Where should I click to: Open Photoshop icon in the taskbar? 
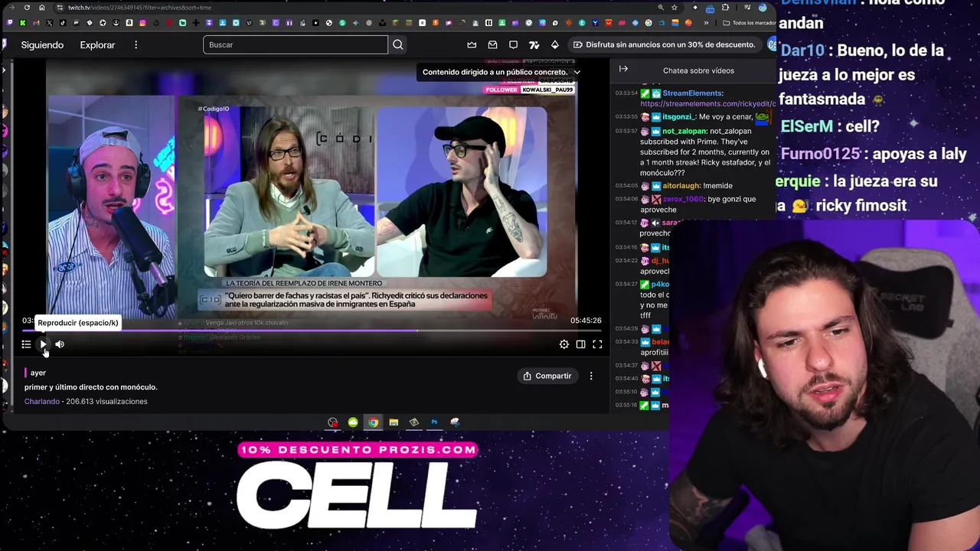434,422
